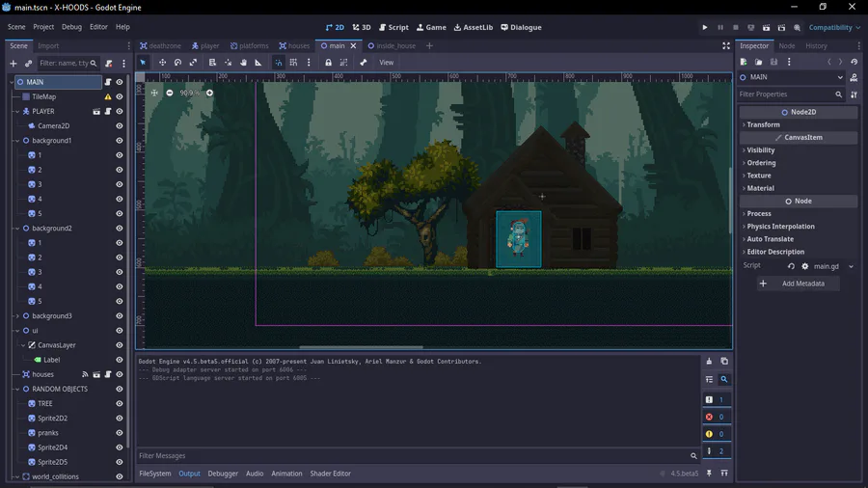Zoom out the viewport with minus icon
This screenshot has width=868, height=488.
click(x=170, y=93)
